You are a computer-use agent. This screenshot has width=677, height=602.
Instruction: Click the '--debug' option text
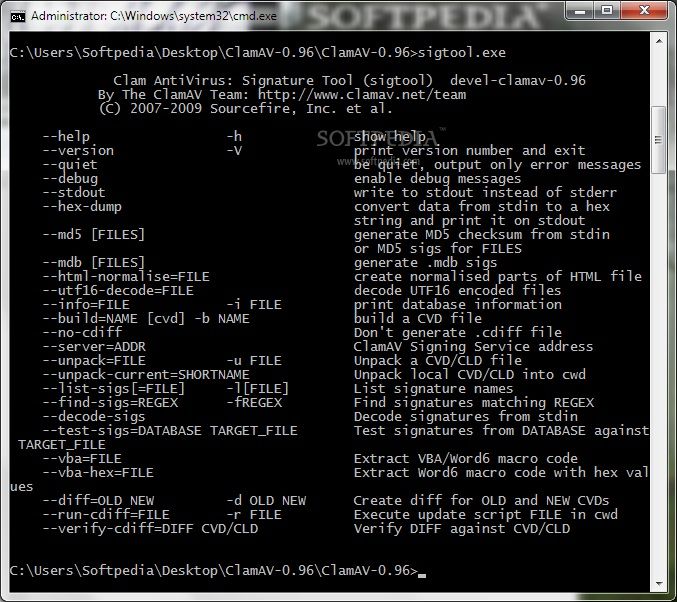tap(70, 178)
